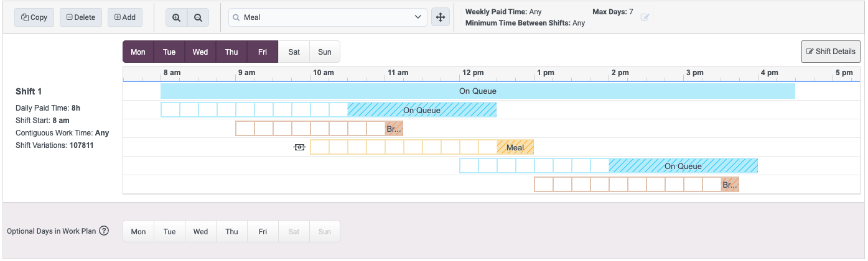Enable Saturday in the shift days
Viewport: 868px width, 261px height.
294,52
